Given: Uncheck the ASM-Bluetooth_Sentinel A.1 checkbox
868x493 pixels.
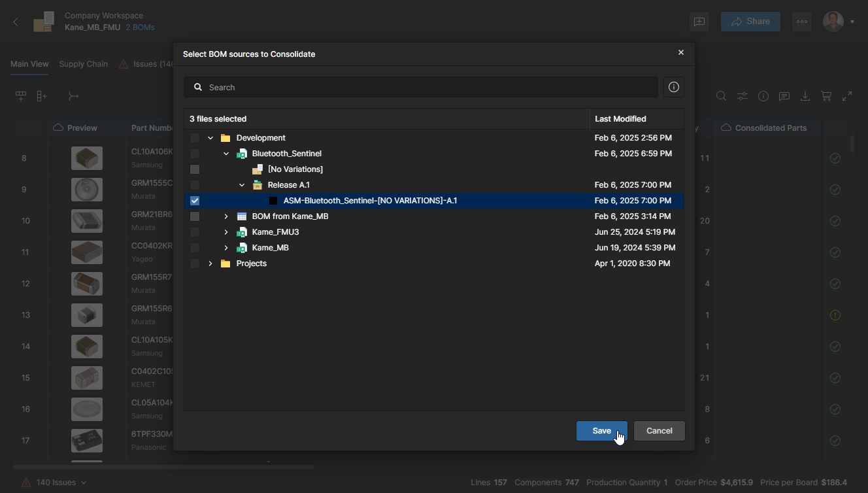Looking at the screenshot, I should pos(195,201).
